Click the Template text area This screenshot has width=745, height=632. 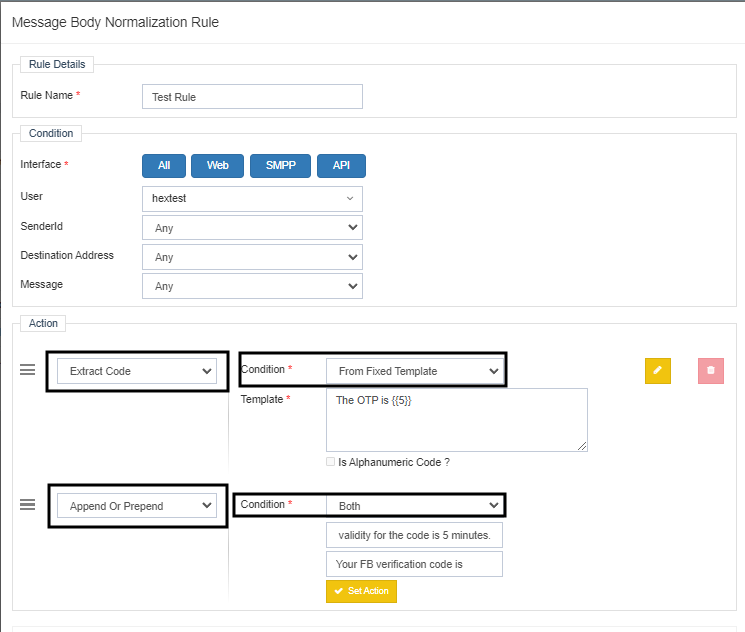click(456, 420)
